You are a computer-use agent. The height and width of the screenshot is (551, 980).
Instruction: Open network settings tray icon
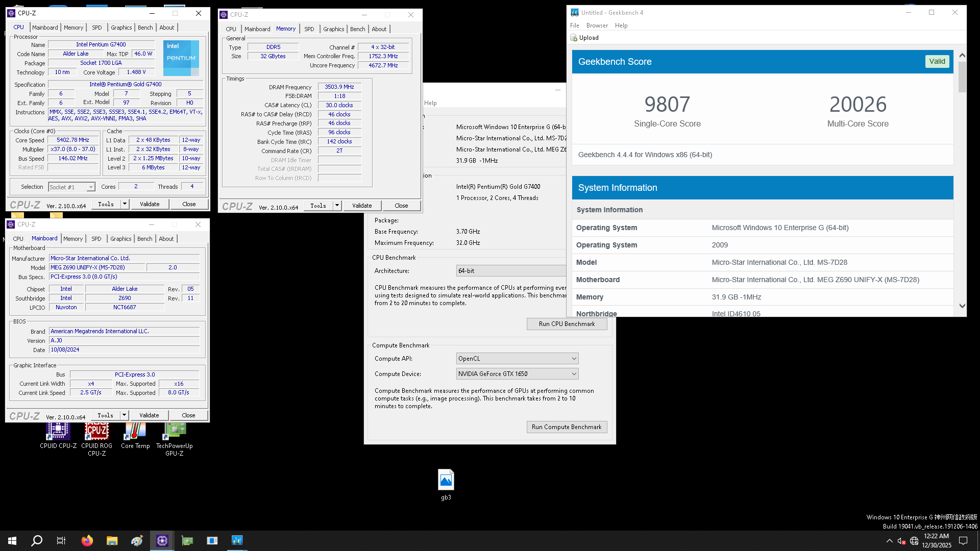coord(914,541)
